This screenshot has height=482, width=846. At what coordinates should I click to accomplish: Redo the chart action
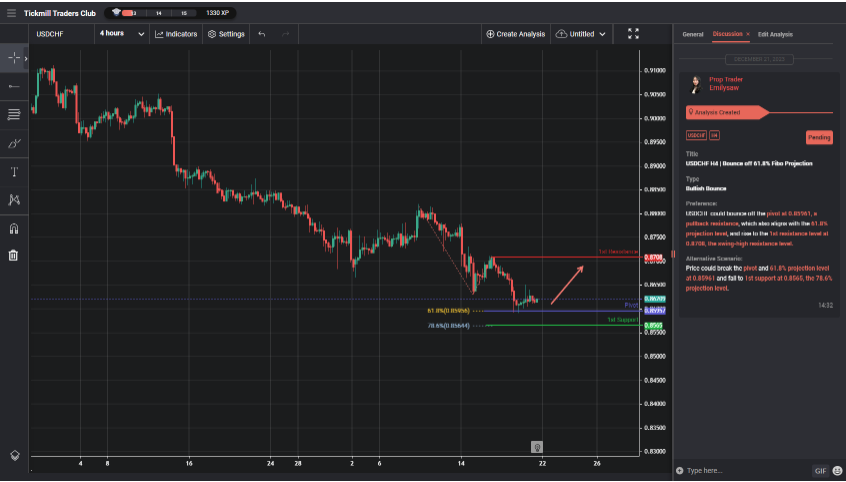285,34
